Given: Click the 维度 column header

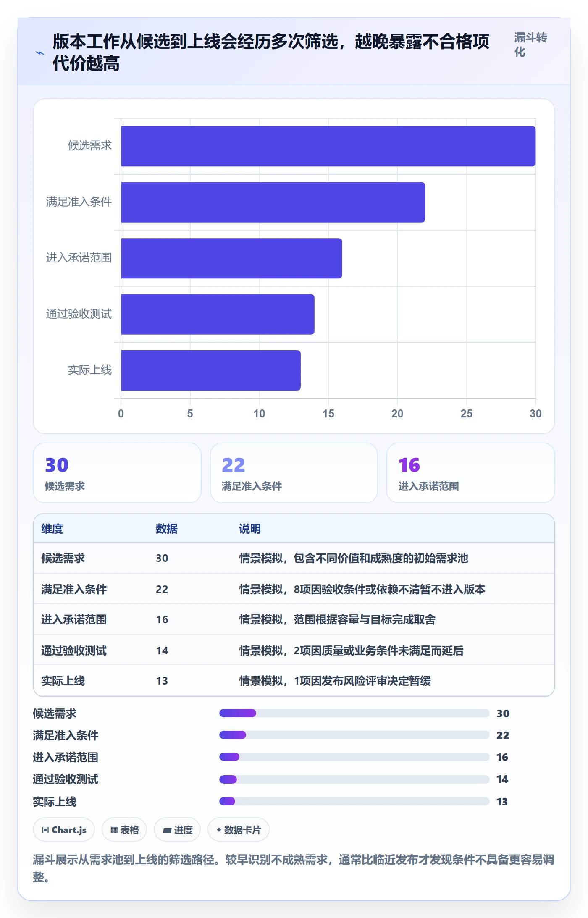Looking at the screenshot, I should click(52, 529).
